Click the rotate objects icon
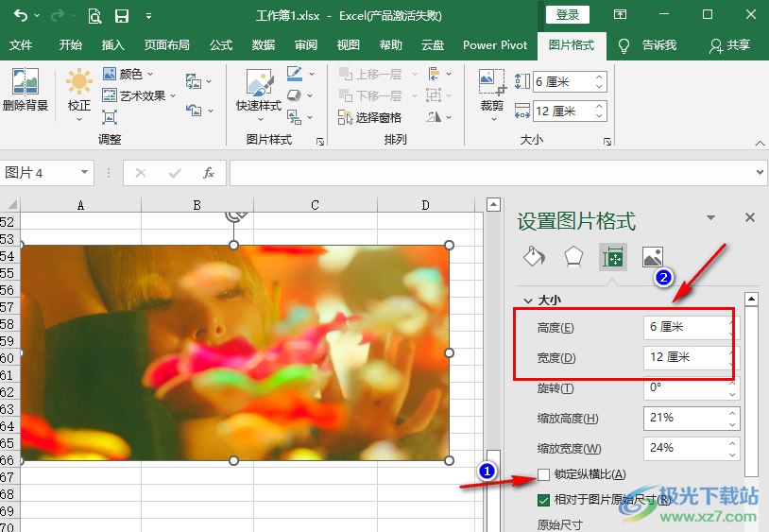The height and width of the screenshot is (532, 769). [434, 116]
